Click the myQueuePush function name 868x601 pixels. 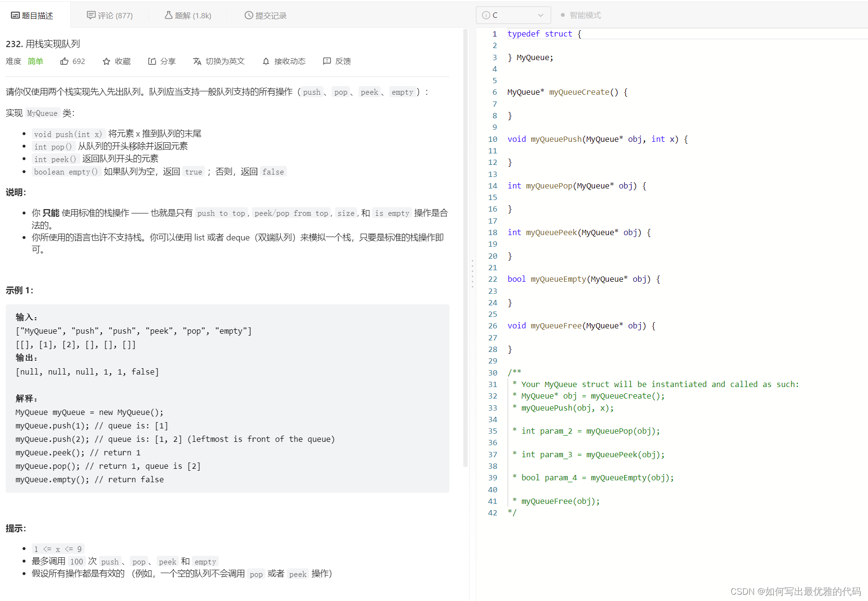pyautogui.click(x=556, y=139)
